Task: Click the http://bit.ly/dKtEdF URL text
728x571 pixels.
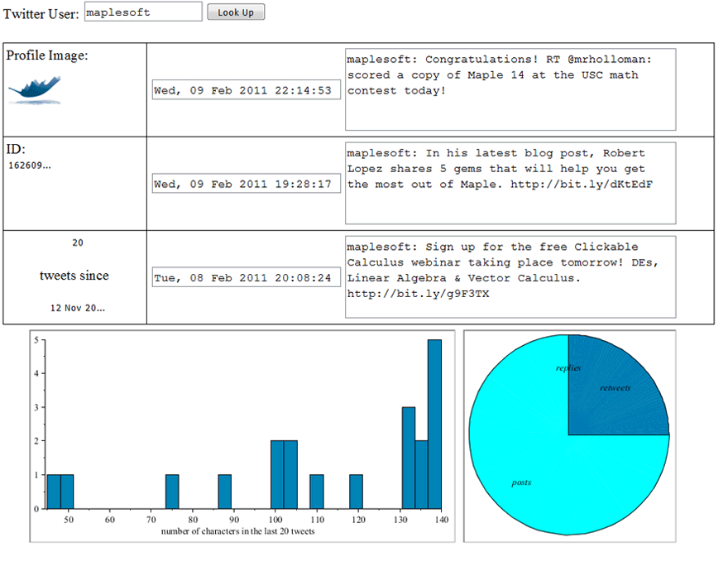Action: [x=582, y=185]
